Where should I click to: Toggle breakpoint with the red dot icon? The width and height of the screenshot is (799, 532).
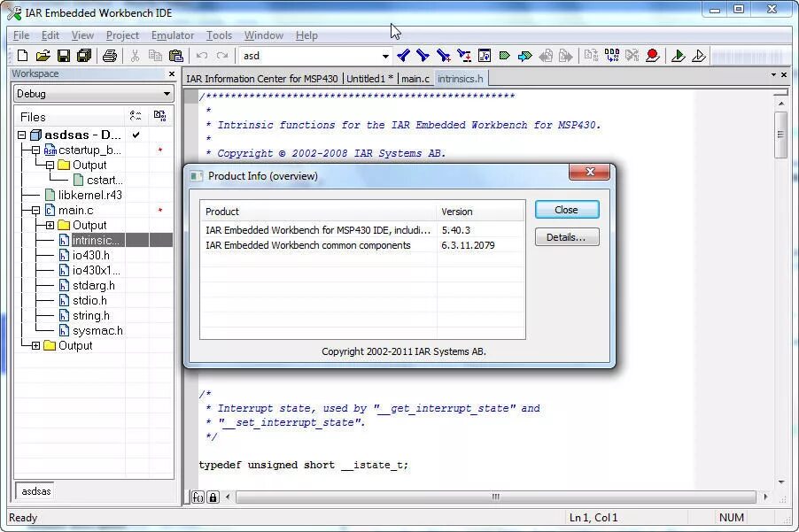point(653,56)
